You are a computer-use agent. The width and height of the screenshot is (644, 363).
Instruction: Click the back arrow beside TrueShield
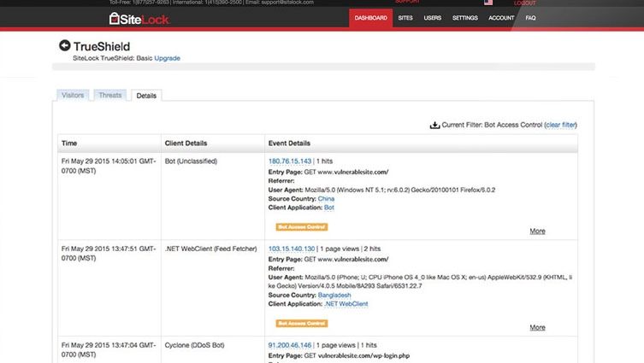pos(64,45)
